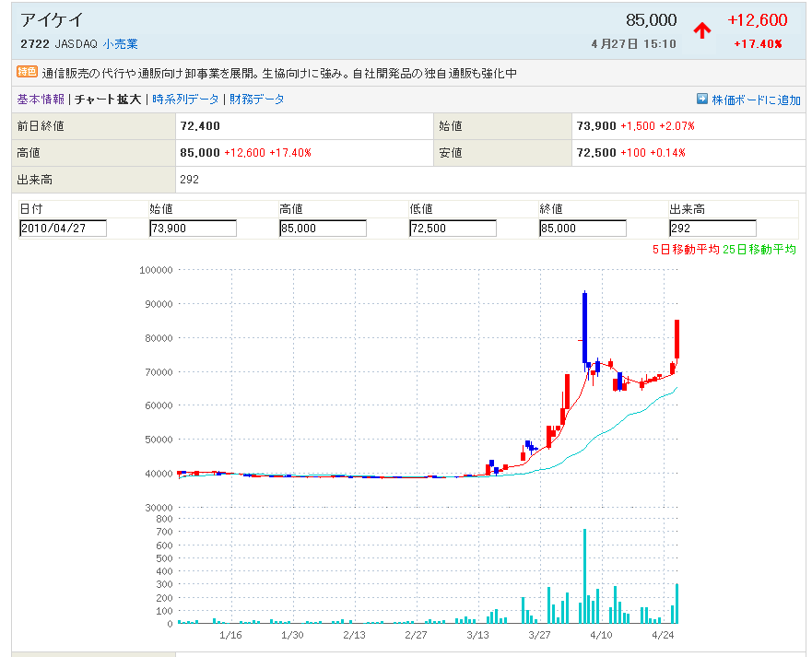Click the アイケイ company name heading
812x657 pixels.
[x=52, y=20]
